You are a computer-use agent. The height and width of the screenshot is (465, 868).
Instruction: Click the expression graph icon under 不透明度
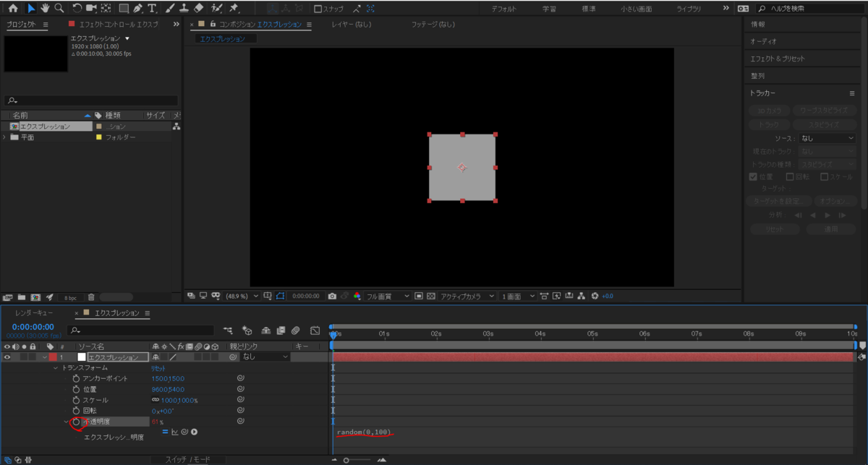174,432
